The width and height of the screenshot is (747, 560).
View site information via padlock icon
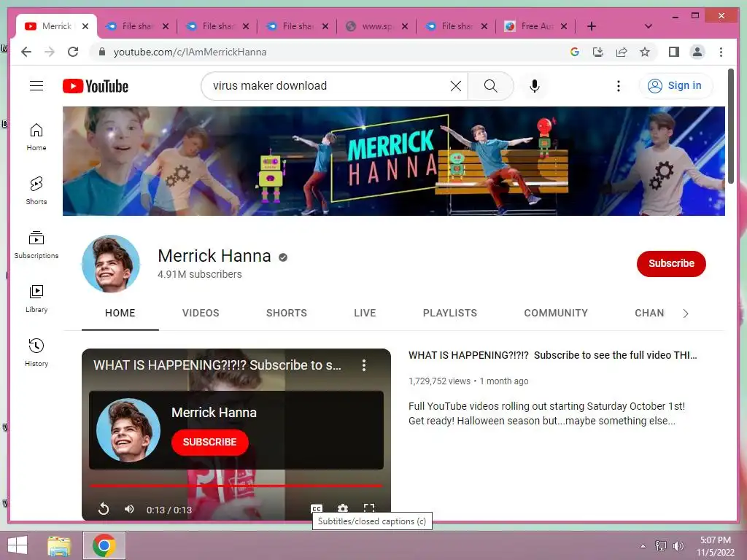pyautogui.click(x=101, y=52)
